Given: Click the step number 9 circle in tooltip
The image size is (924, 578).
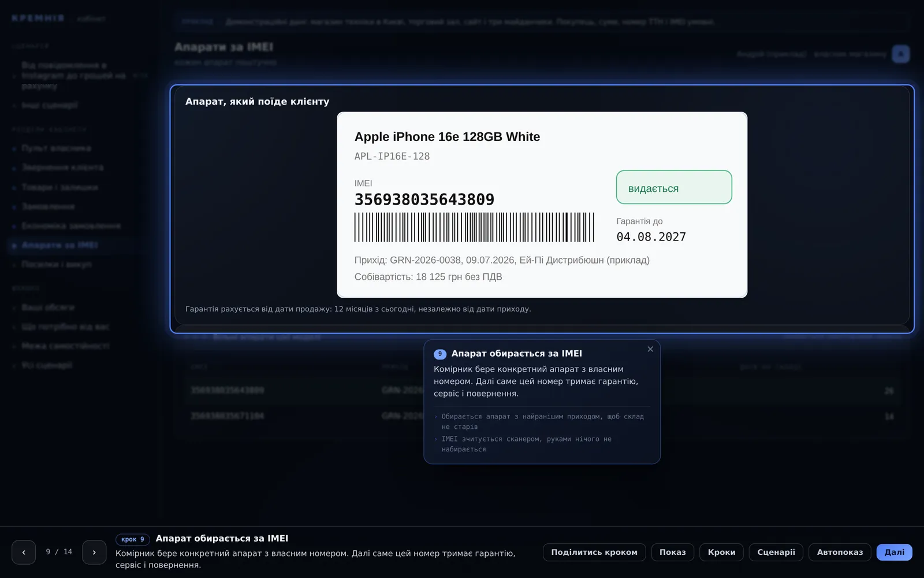Looking at the screenshot, I should click(440, 354).
